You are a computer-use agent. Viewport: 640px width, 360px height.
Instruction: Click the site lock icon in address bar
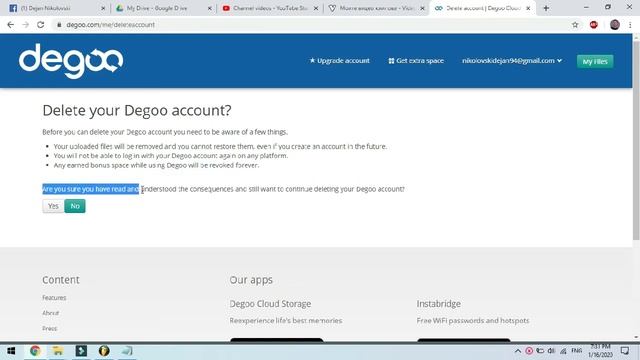click(x=59, y=25)
